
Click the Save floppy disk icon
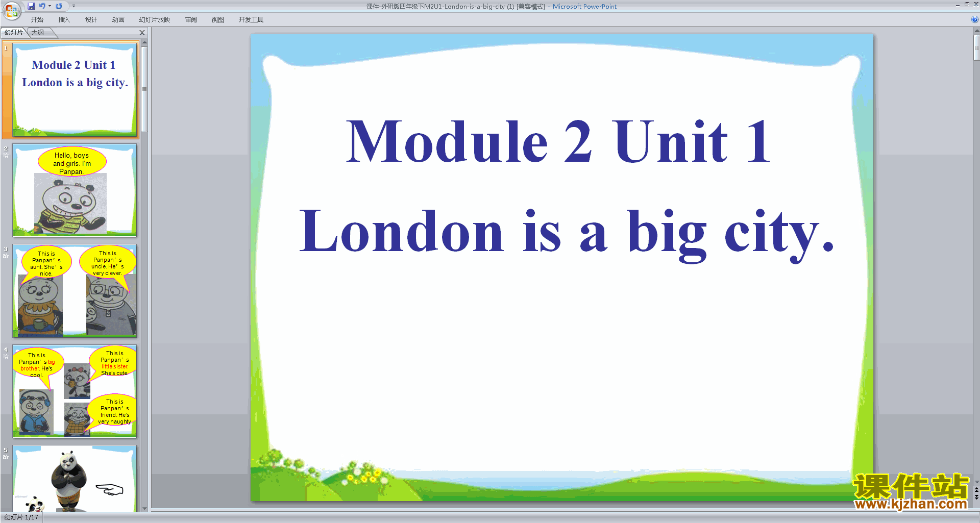(31, 6)
